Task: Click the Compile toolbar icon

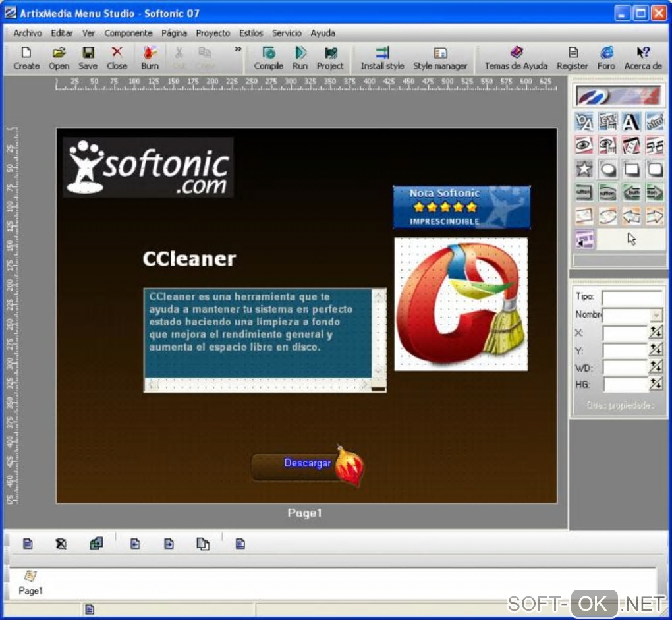Action: click(x=269, y=58)
